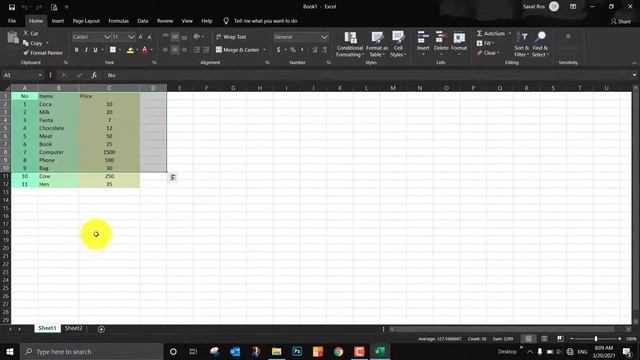Open the Borders button
Viewport: 640px width, 360px height.
point(113,50)
